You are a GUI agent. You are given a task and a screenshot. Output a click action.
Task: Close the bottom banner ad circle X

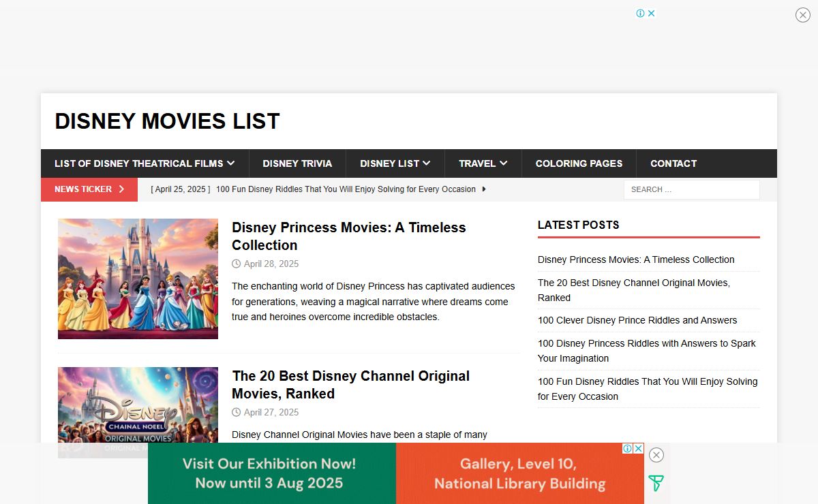point(656,455)
